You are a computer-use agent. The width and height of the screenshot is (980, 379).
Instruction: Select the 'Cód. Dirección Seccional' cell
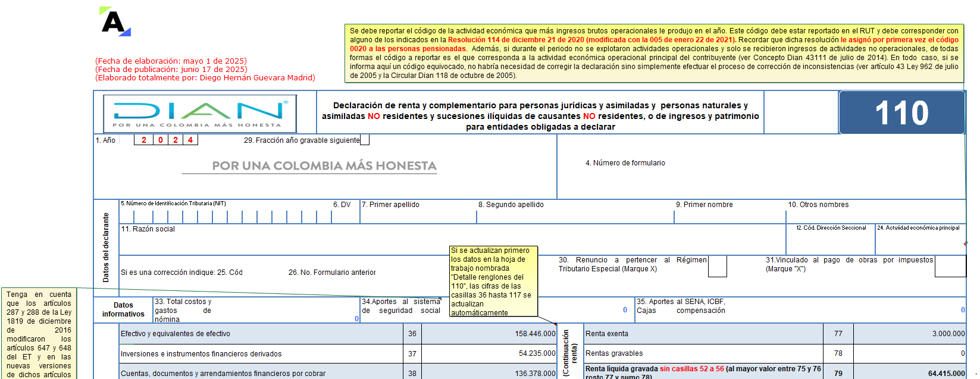pyautogui.click(x=831, y=239)
